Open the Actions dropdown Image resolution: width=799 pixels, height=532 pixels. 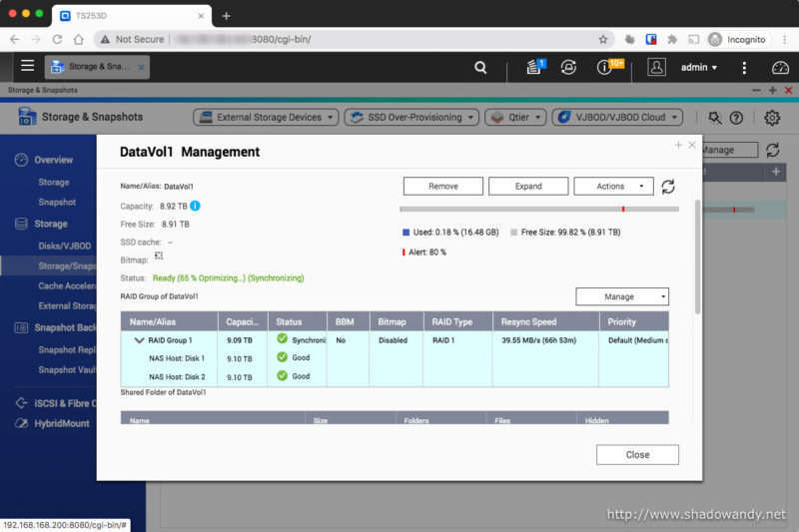(x=613, y=187)
